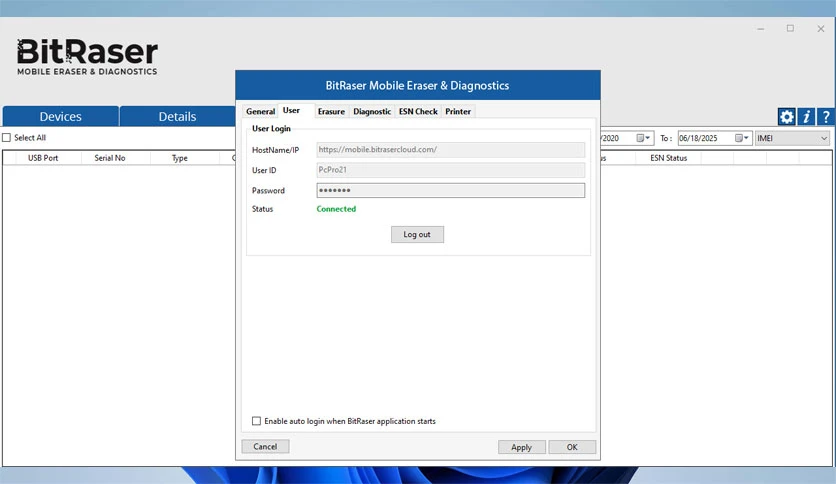Click the Connected status text
This screenshot has height=484, width=836.
coord(336,209)
